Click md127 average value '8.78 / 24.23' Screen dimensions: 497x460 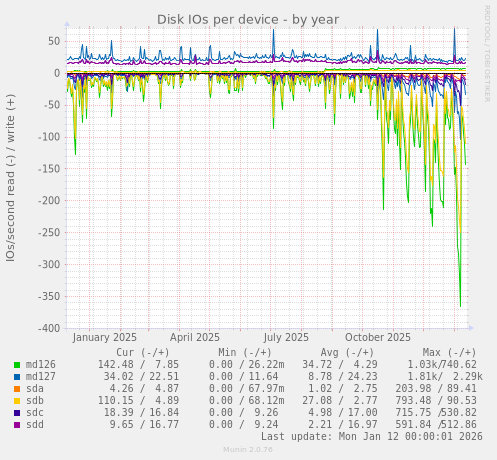pyautogui.click(x=343, y=377)
